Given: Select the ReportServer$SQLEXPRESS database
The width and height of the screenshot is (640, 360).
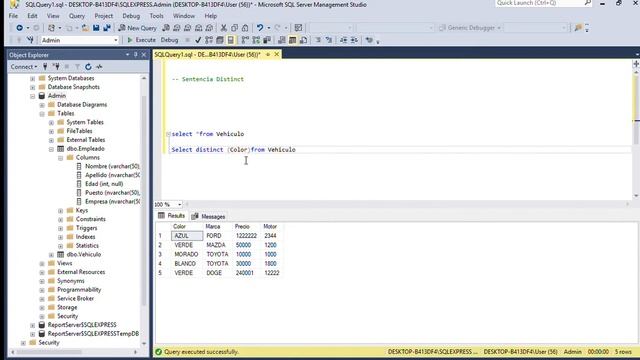Looking at the screenshot, I should (x=82, y=325).
